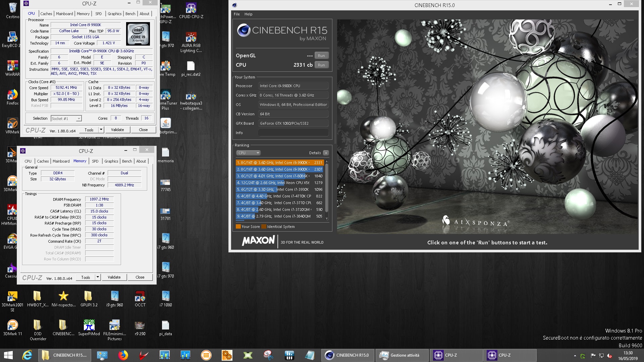
Task: Select ranking row 9 Core i7-3840QM 505
Action: click(280, 216)
